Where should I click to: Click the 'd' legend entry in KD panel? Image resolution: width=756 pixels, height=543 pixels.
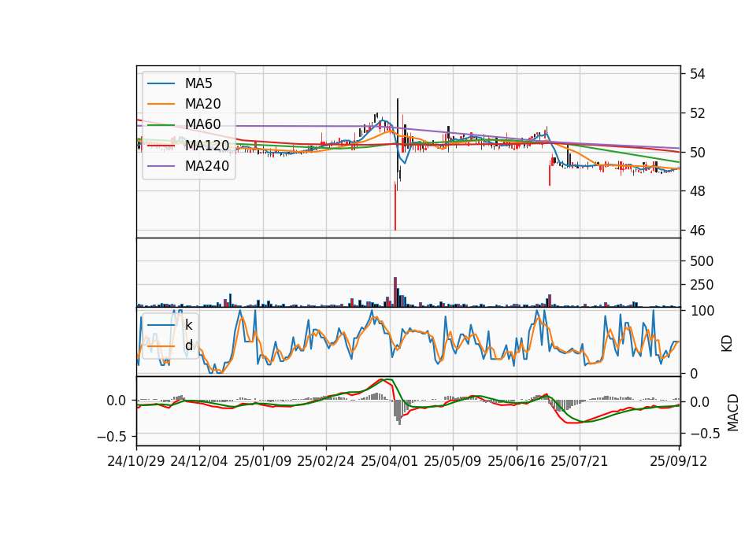pyautogui.click(x=188, y=345)
